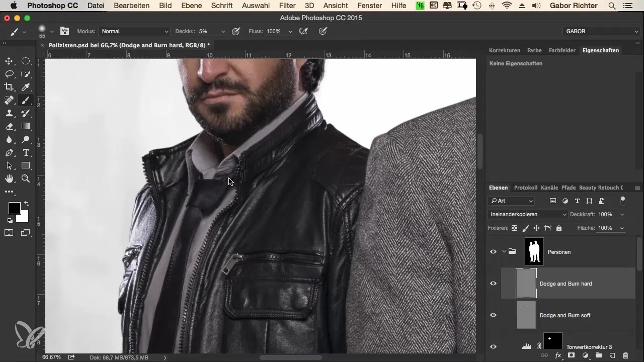Select the Type tool
This screenshot has height=362, width=644.
26,153
